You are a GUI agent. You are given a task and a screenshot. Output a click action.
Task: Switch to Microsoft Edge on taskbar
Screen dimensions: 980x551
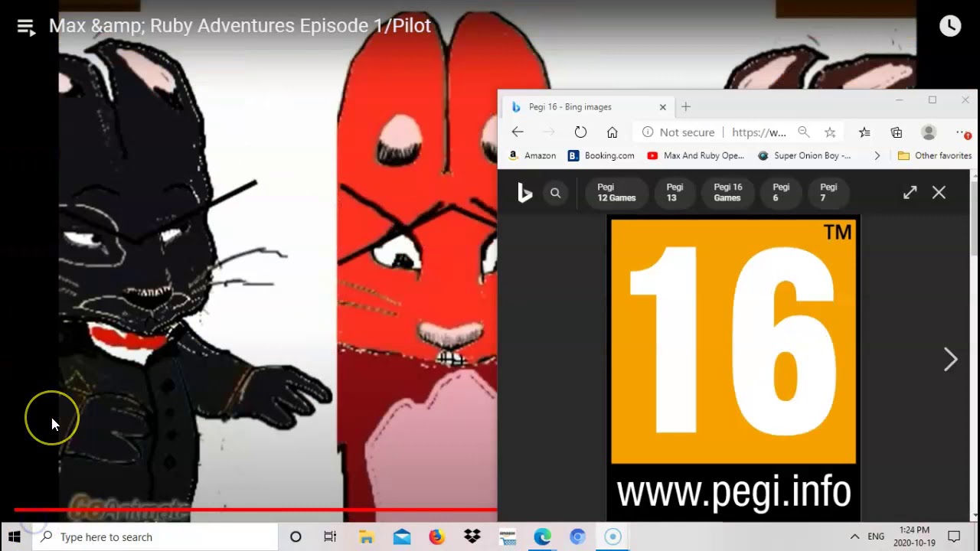click(542, 536)
